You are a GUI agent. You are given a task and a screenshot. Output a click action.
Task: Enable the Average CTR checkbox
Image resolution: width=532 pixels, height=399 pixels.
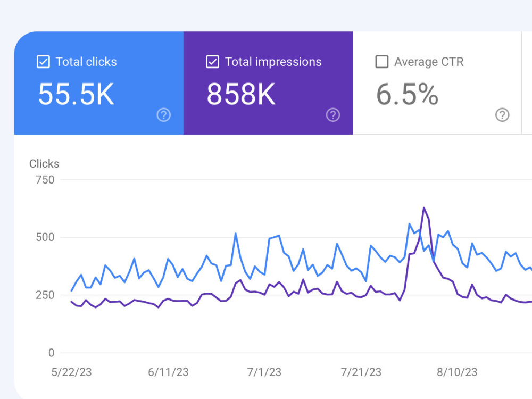[x=381, y=62]
